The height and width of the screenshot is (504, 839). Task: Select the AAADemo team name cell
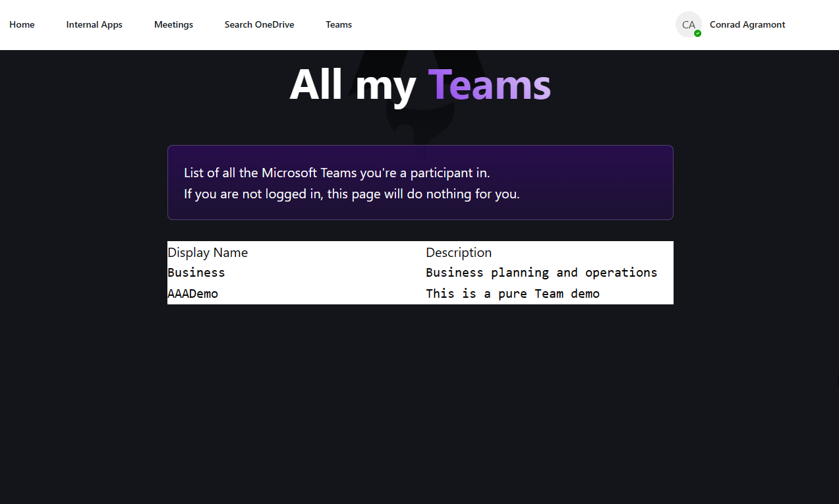(192, 294)
